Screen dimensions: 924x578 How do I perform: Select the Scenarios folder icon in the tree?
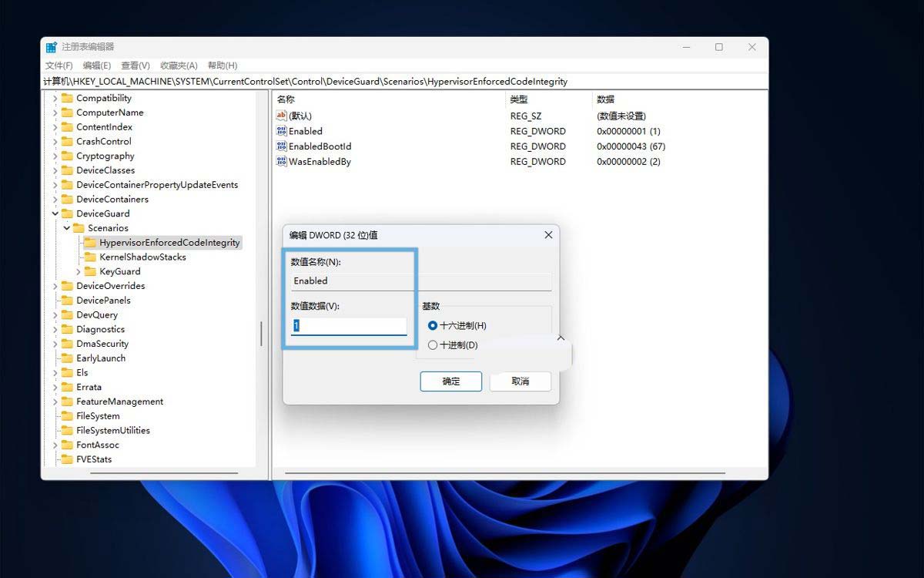coord(79,227)
